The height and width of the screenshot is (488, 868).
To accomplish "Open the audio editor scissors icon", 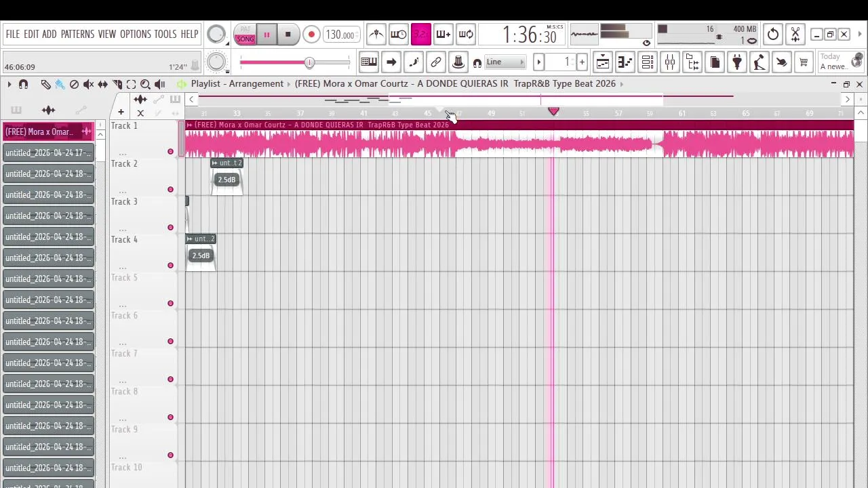I will coord(795,34).
